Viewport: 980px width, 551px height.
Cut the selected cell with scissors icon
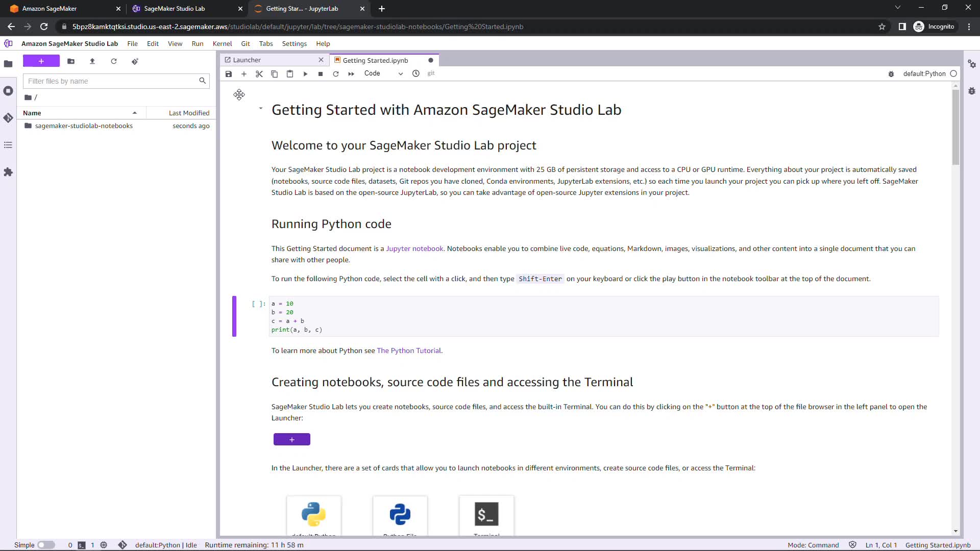[259, 74]
